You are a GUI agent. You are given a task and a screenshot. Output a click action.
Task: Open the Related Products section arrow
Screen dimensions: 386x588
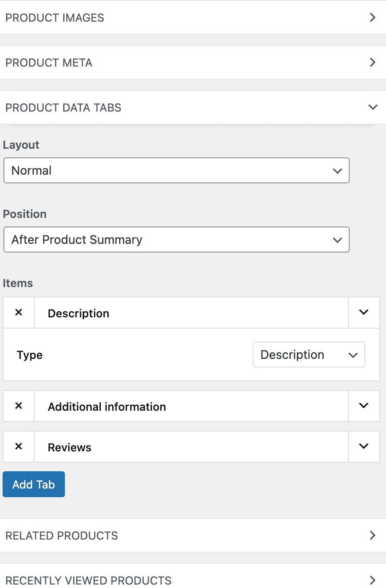coord(373,535)
